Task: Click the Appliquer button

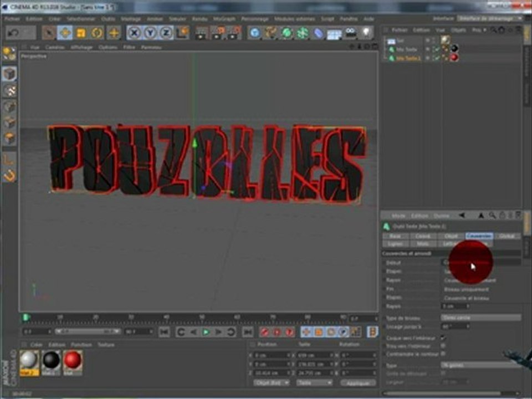Action: tap(358, 383)
